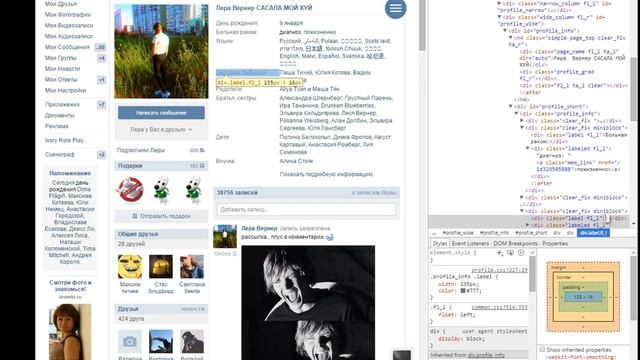Open Светлана Бимби friend avatar
640x360 pixels.
click(x=192, y=267)
